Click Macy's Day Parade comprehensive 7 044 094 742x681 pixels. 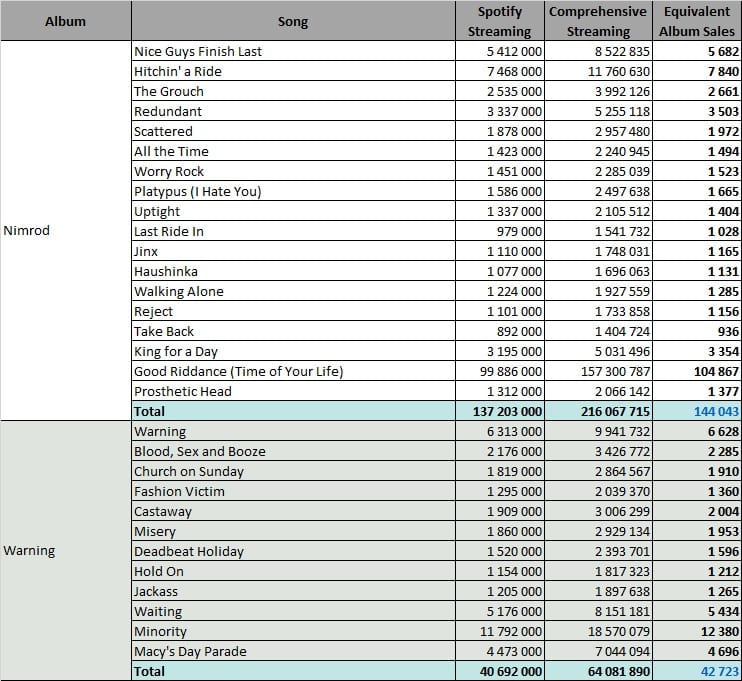(598, 651)
